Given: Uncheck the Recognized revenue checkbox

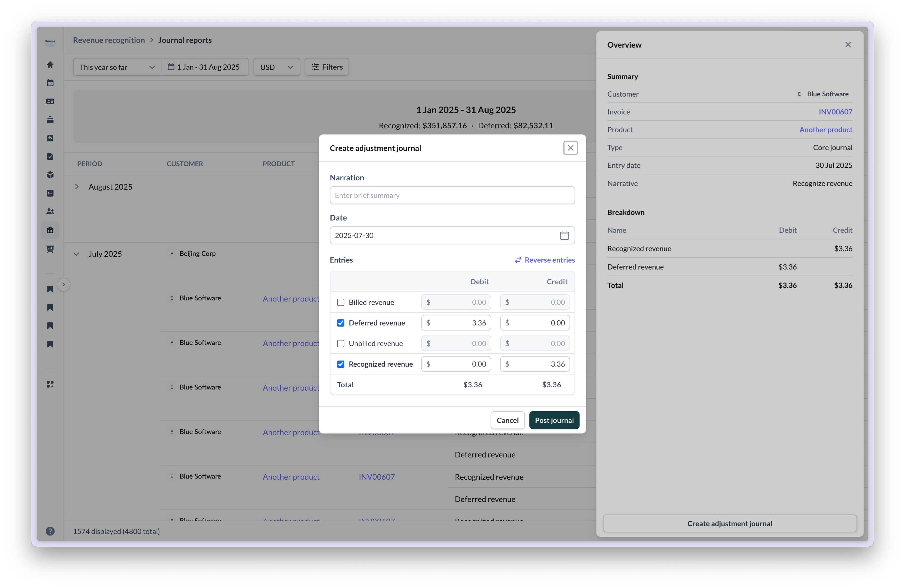Looking at the screenshot, I should point(341,364).
